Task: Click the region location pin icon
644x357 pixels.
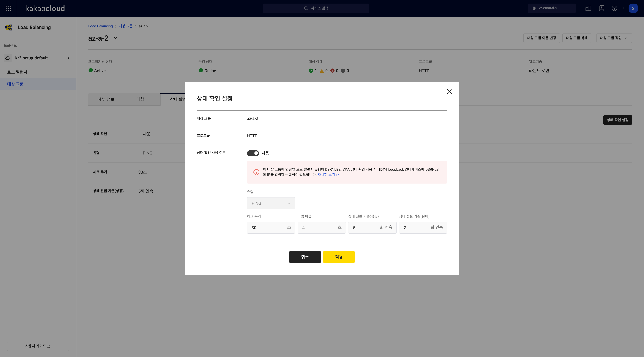Action: 534,8
